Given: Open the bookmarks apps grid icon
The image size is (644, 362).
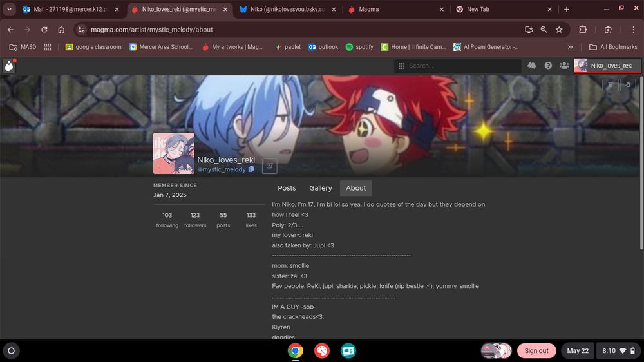Looking at the screenshot, I should coord(48,47).
